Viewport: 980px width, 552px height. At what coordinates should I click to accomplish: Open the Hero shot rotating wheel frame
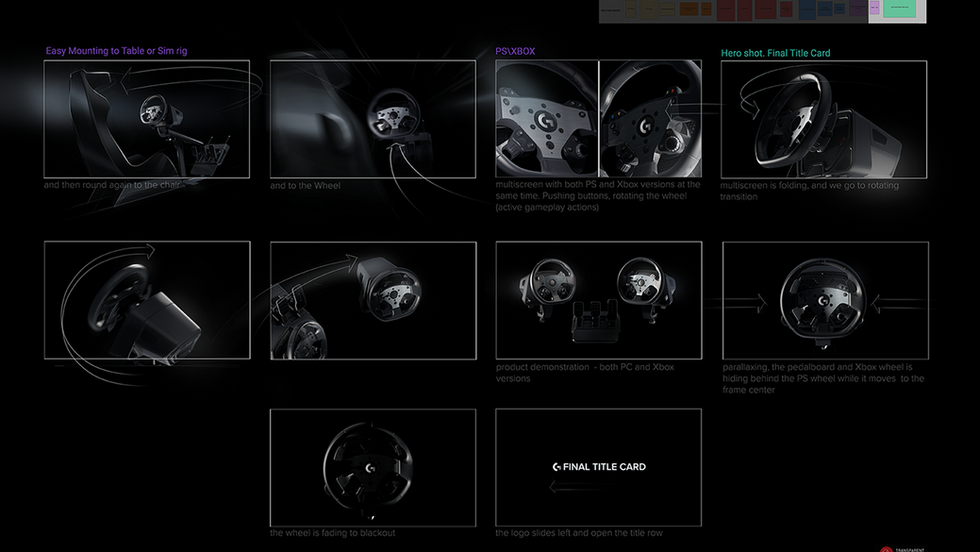coord(824,119)
